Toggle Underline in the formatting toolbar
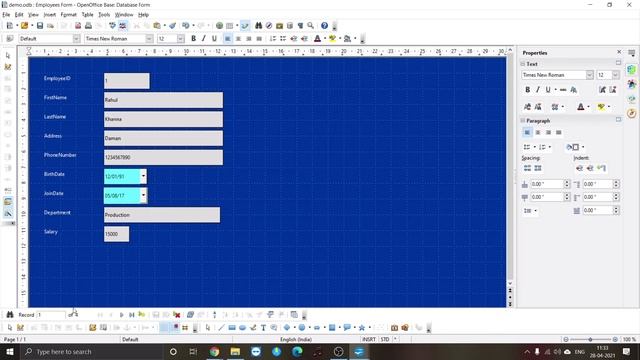 [x=214, y=39]
